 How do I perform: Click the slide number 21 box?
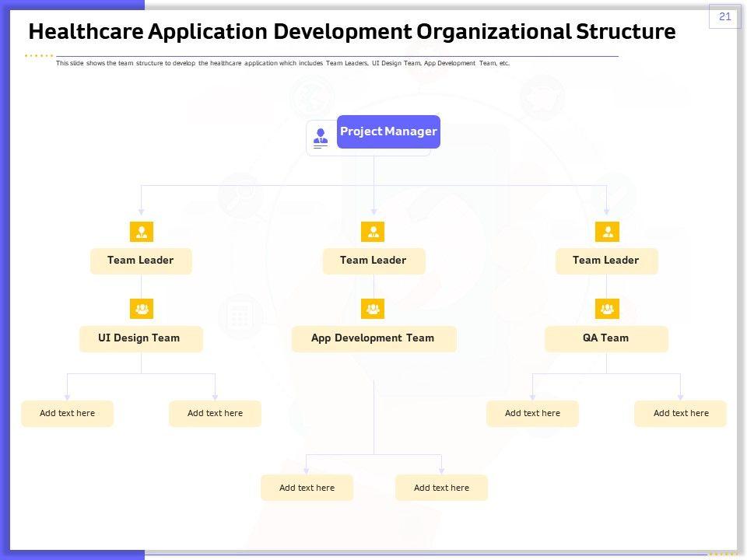(x=724, y=16)
